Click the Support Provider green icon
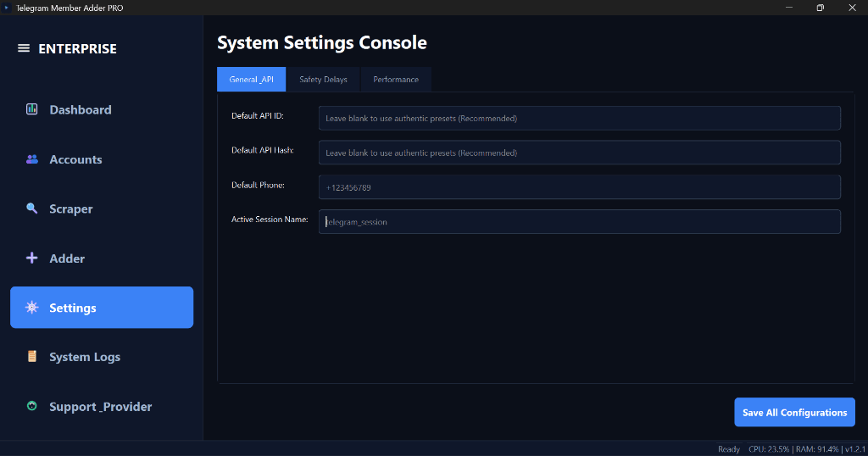The height and width of the screenshot is (456, 868). click(32, 406)
